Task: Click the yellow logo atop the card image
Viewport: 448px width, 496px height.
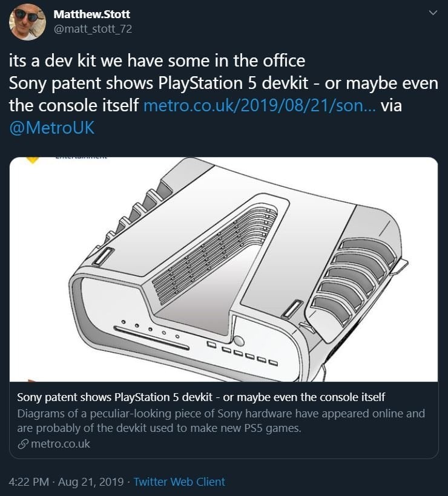Action: tap(31, 160)
